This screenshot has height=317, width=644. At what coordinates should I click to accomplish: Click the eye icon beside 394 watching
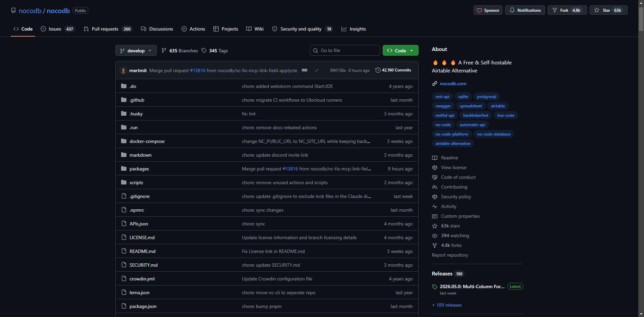coord(435,235)
